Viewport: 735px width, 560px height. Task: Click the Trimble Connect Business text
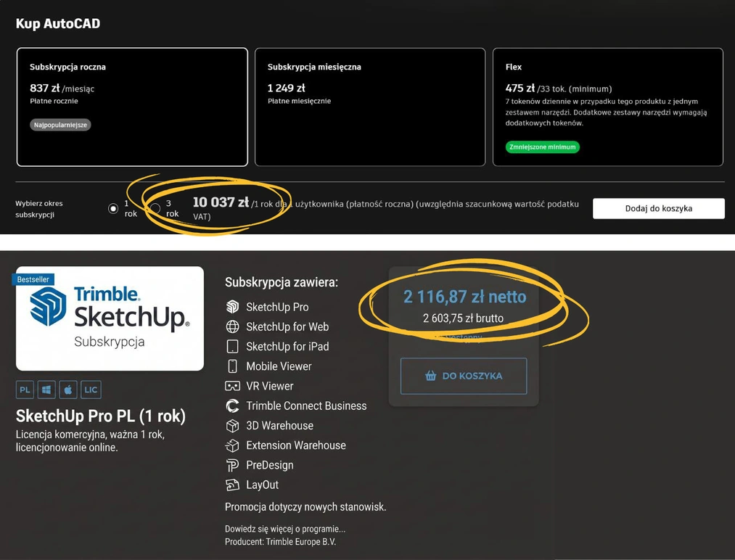point(307,405)
